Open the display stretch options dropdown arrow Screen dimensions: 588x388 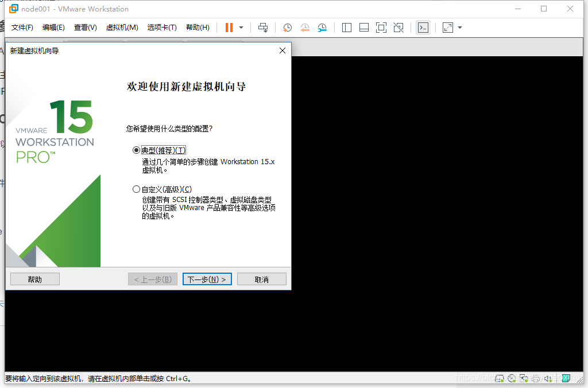(460, 28)
